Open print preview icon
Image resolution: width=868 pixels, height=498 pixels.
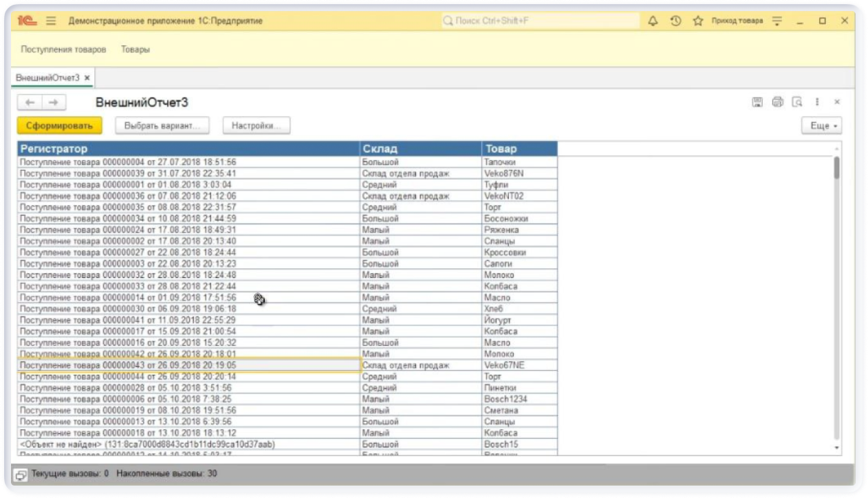coord(797,102)
